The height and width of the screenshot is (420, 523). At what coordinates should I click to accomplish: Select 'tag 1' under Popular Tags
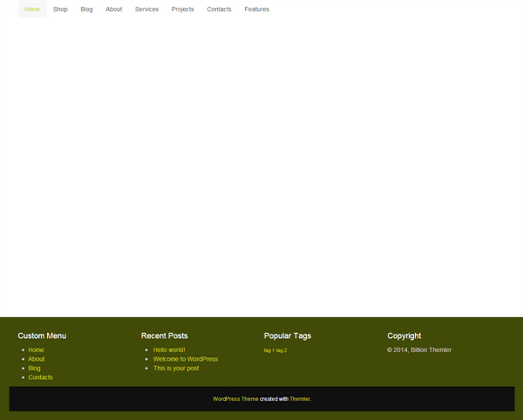coord(268,350)
